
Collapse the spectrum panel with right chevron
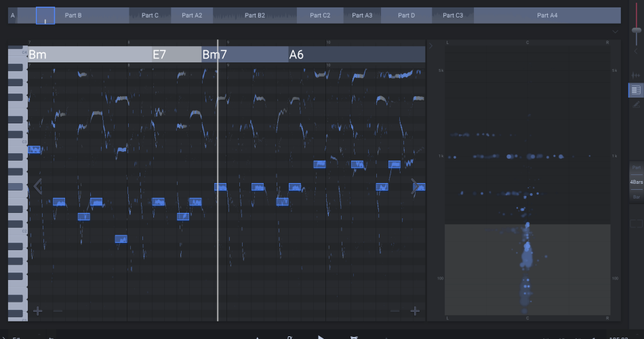(431, 46)
